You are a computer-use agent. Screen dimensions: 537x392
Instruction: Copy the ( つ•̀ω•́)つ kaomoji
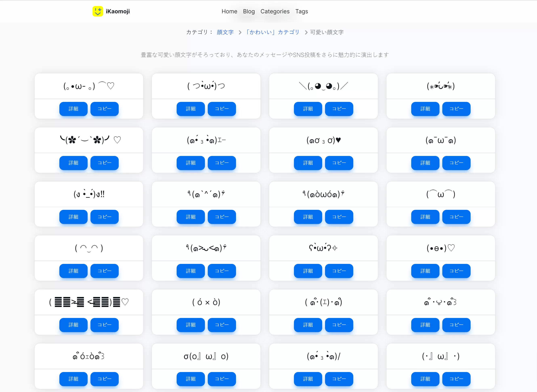click(x=221, y=109)
